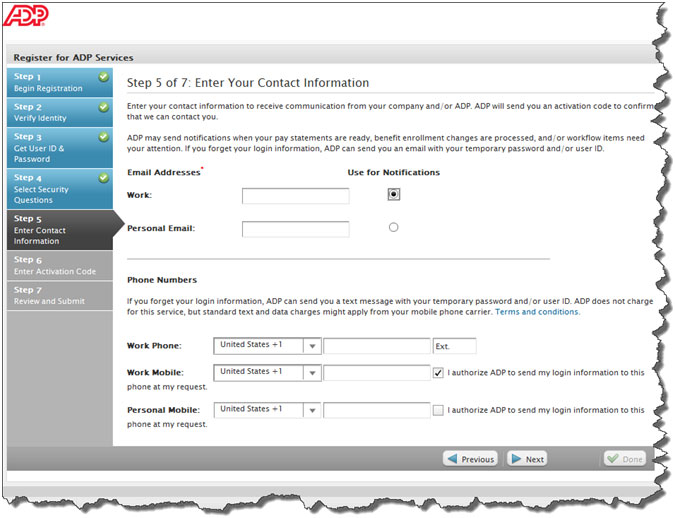This screenshot has width=675, height=518.
Task: Click the 'Use for Notifications' label
Action: click(x=393, y=173)
